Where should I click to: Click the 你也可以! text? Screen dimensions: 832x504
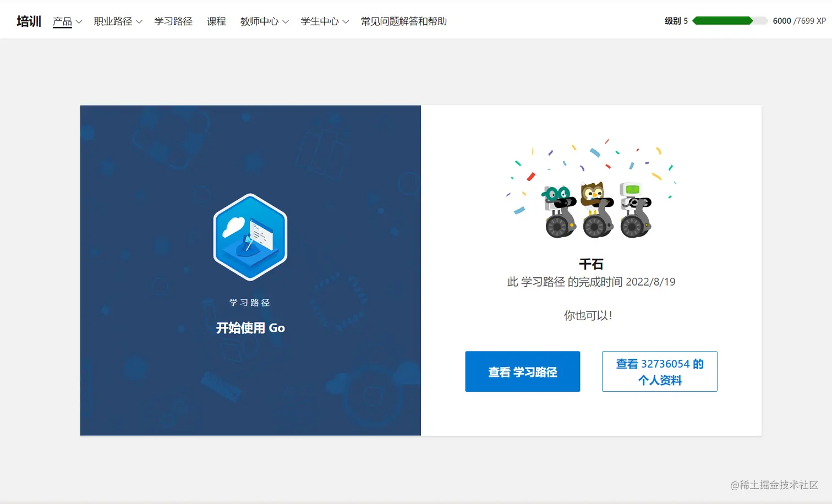[588, 315]
